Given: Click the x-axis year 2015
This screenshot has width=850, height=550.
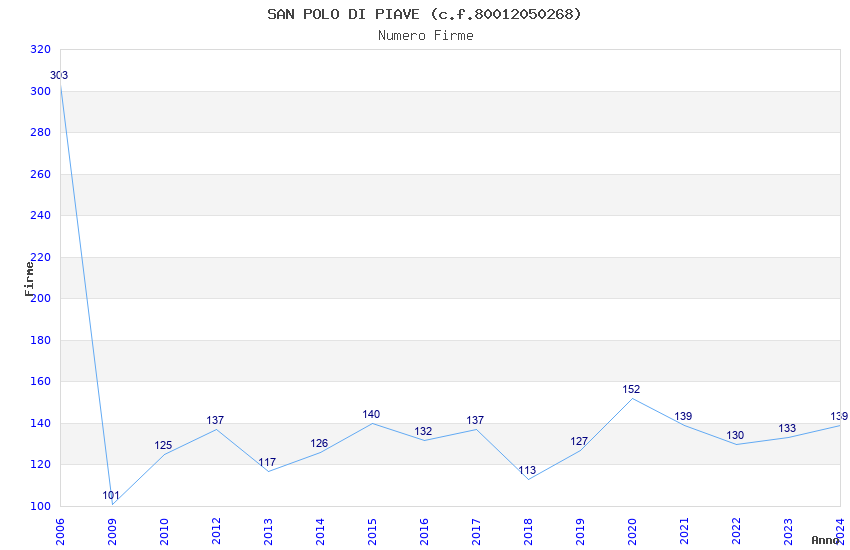Looking at the screenshot, I should (x=372, y=532).
